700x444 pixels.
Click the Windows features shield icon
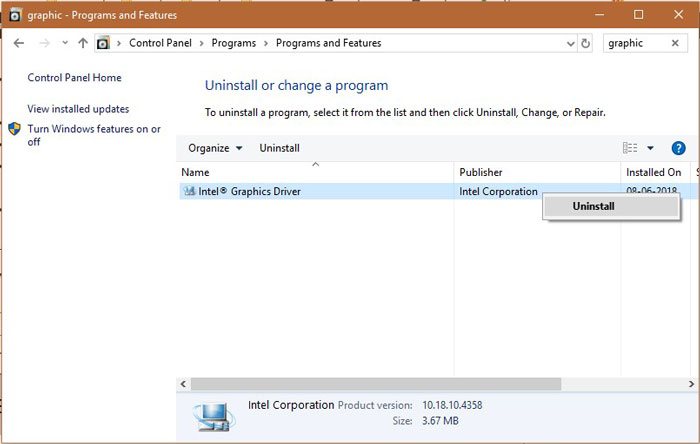(15, 129)
